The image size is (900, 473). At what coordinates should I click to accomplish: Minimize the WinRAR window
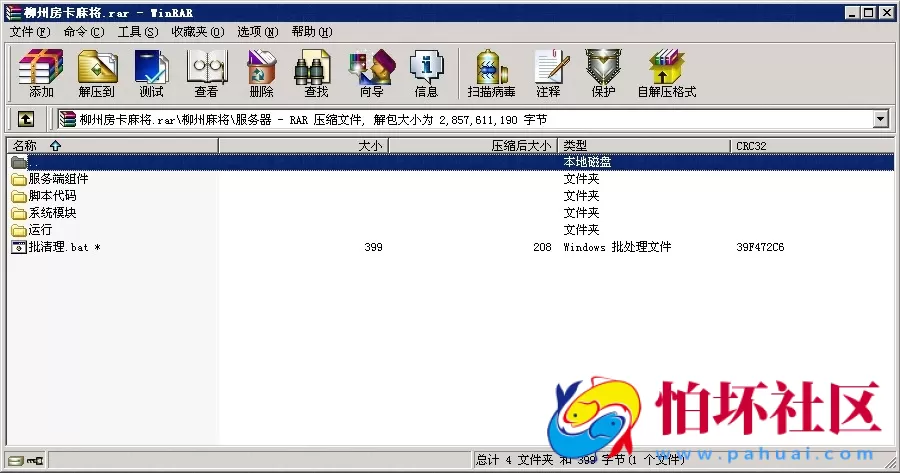coord(853,12)
